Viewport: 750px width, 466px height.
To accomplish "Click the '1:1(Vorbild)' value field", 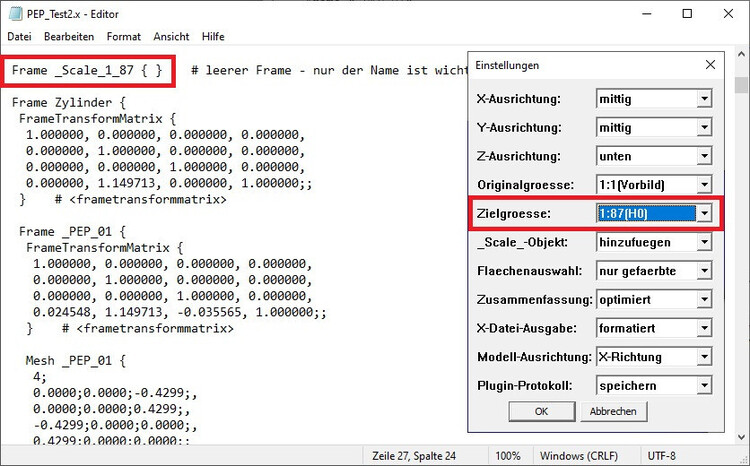I will [x=647, y=185].
